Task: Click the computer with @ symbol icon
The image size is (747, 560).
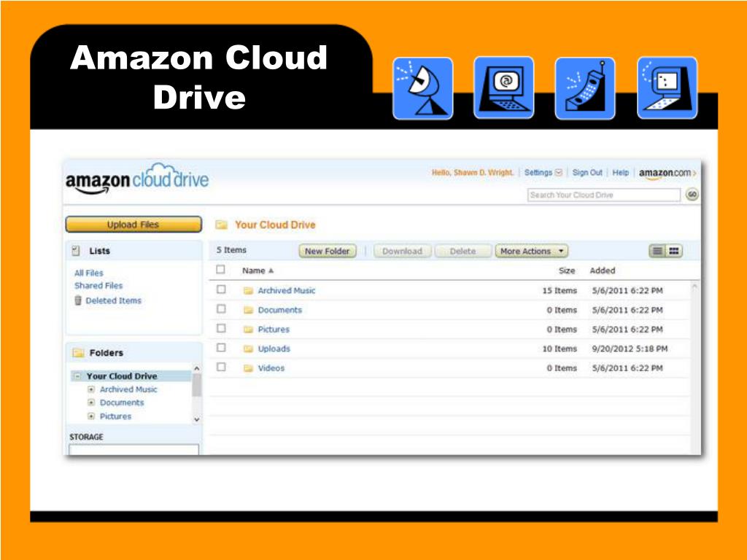Action: tap(503, 88)
